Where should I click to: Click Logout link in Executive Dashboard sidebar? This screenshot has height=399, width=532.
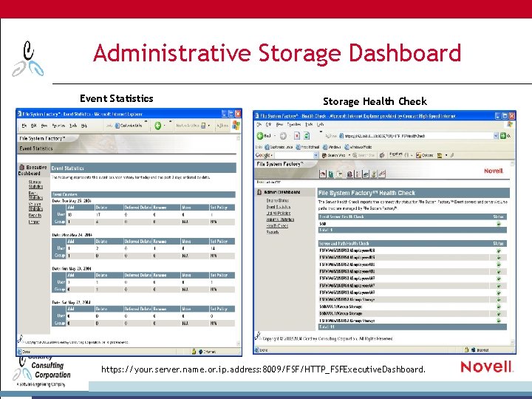click(x=34, y=222)
